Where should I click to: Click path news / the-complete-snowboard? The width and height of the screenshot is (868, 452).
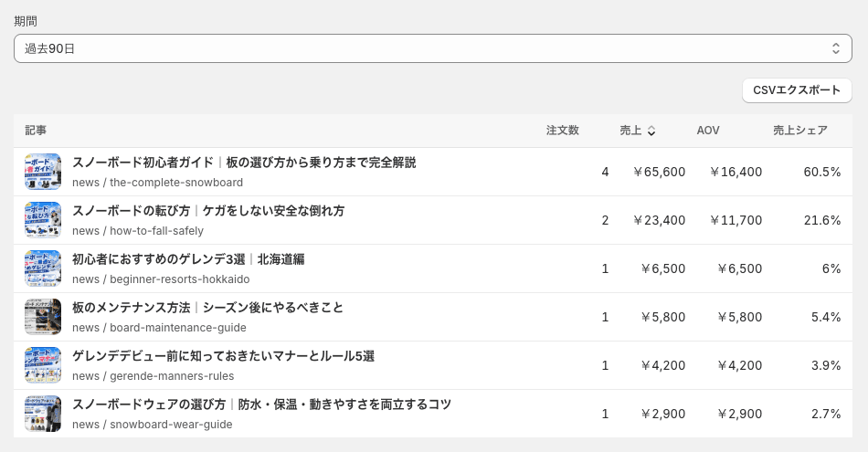point(157,183)
